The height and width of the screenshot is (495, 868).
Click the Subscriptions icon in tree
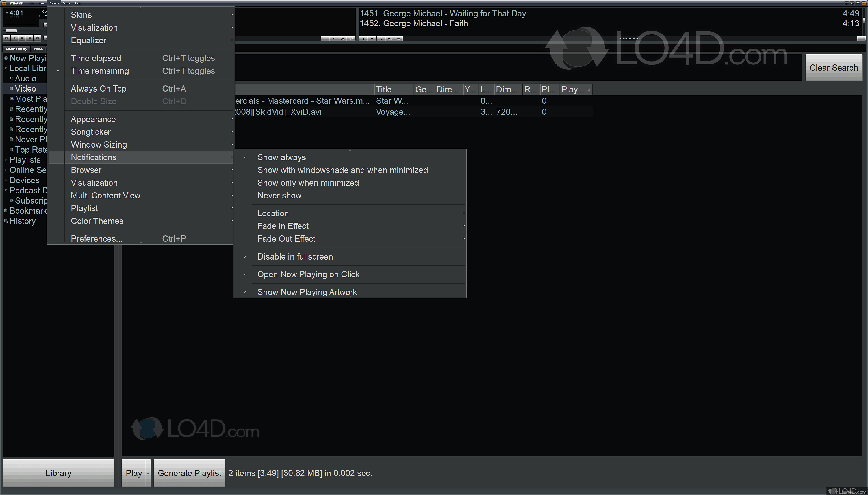click(x=11, y=201)
